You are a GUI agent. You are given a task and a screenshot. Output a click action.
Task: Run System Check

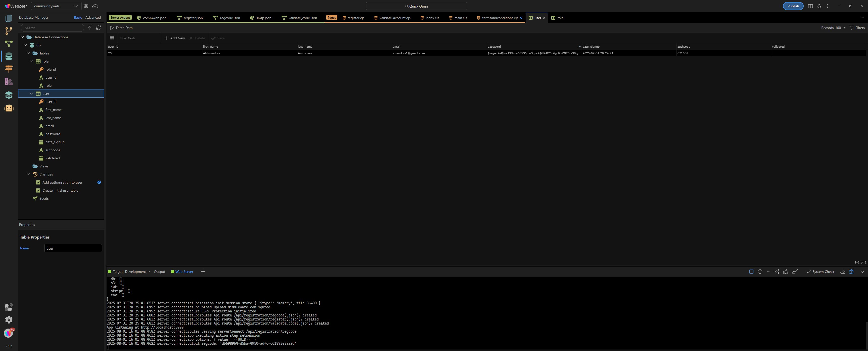click(820, 272)
